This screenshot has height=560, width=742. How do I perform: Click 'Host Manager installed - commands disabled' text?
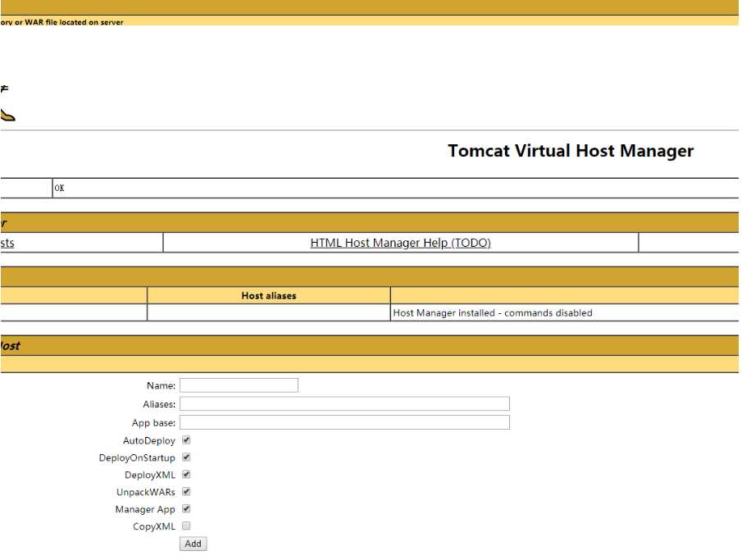click(493, 313)
